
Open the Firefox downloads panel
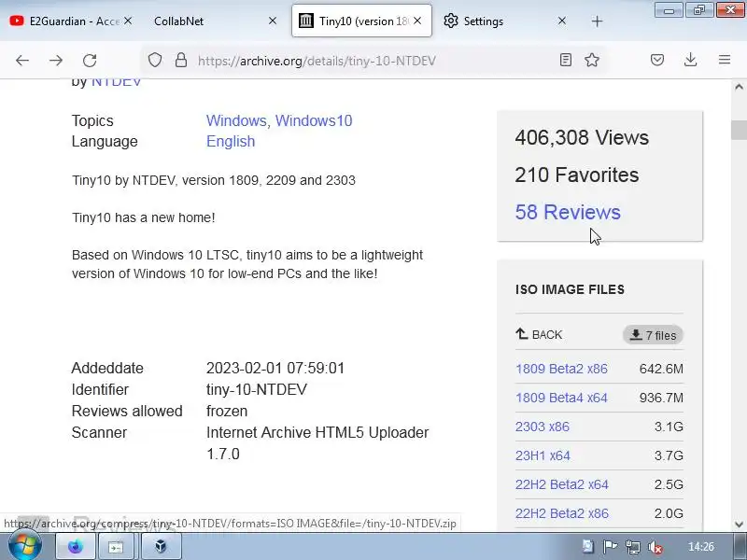[x=690, y=60]
